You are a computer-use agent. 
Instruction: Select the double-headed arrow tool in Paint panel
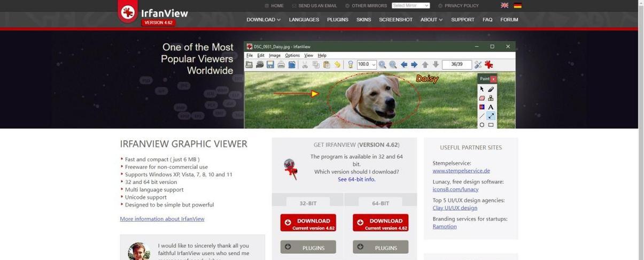(x=491, y=116)
